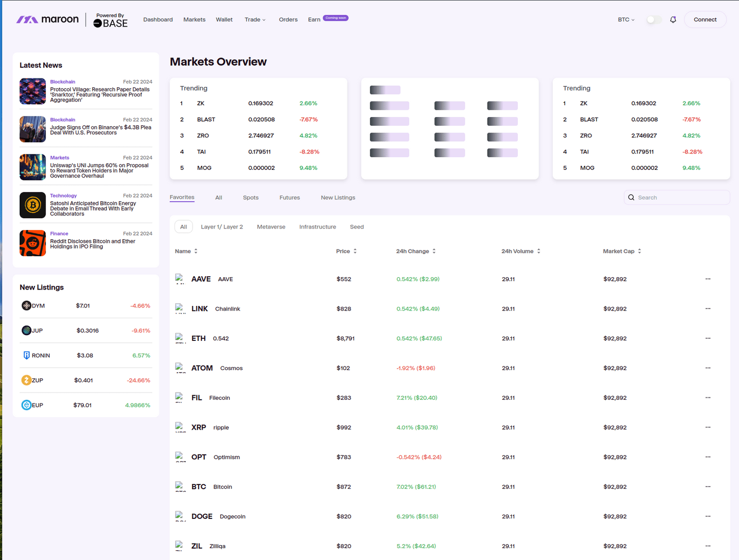Click the EUP coin icon
Screen dimensions: 739x560
(27, 405)
